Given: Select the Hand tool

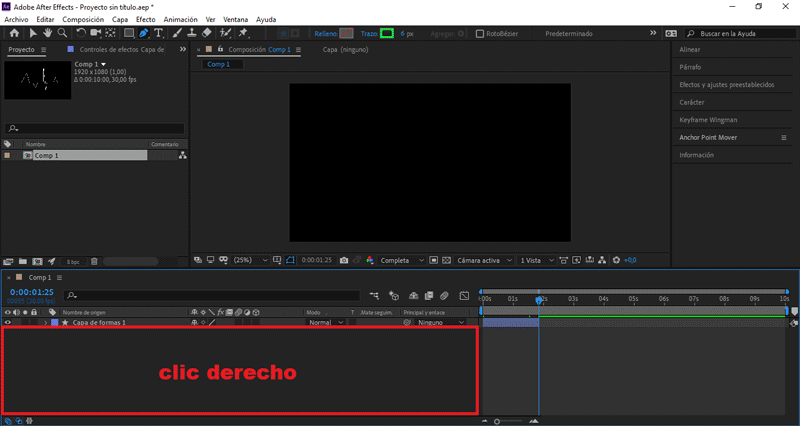Looking at the screenshot, I should [x=47, y=33].
